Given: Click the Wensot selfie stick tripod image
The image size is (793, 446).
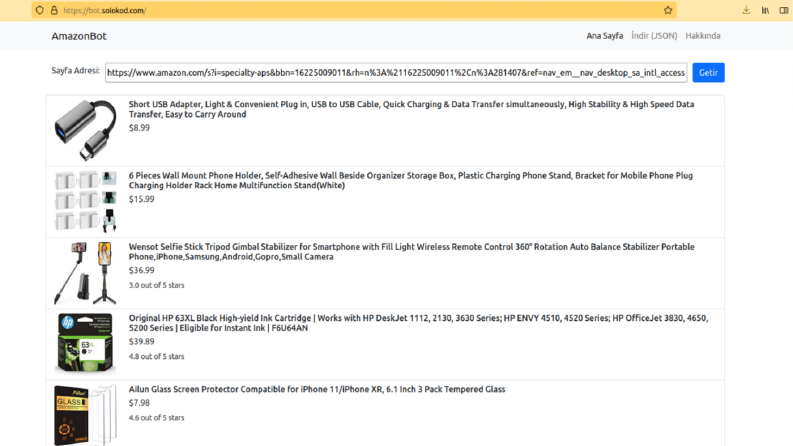Looking at the screenshot, I should point(85,273).
